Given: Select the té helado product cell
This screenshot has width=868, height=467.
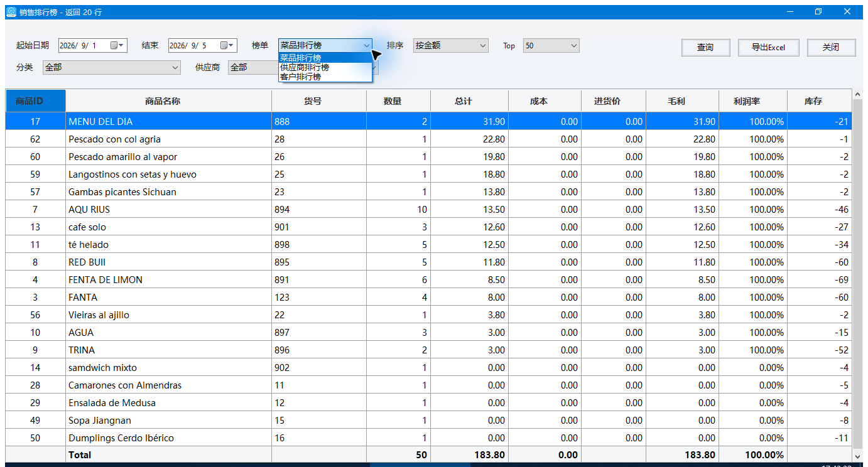Looking at the screenshot, I should [x=168, y=245].
